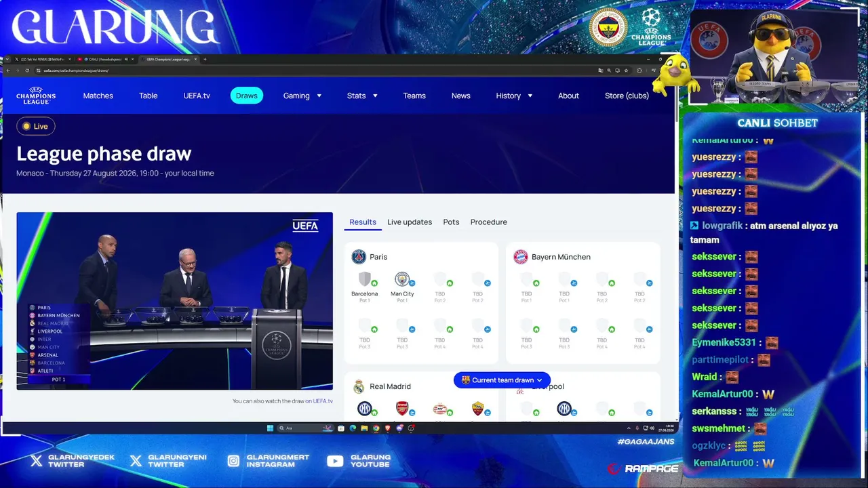
Task: Open the Table nav item
Action: pos(149,96)
